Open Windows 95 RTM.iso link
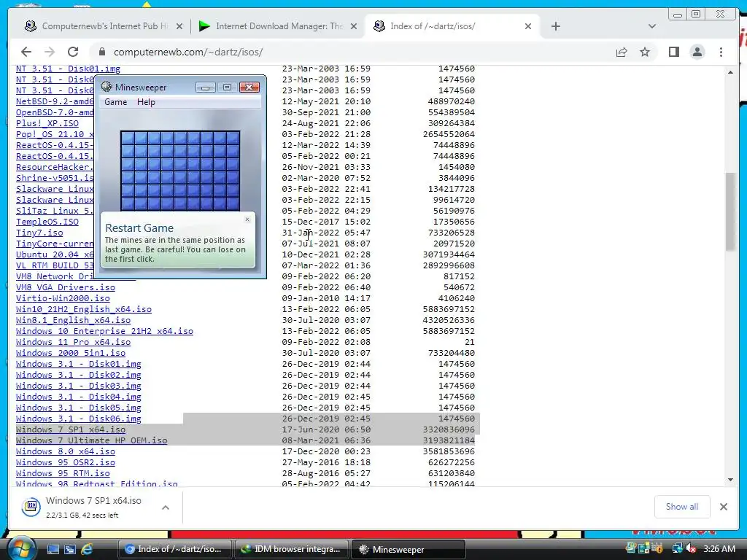Screen dimensions: 747x560 pos(63,474)
